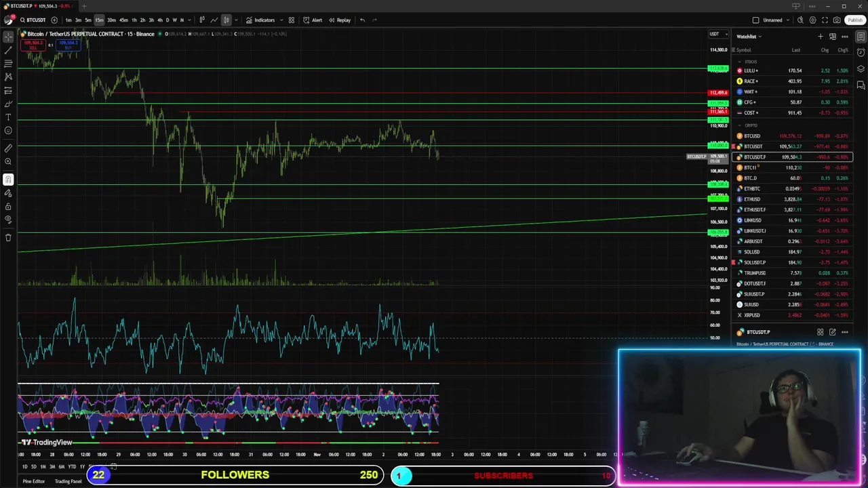Viewport: 868px width, 488px height.
Task: Select the line chart type icon
Action: point(214,20)
